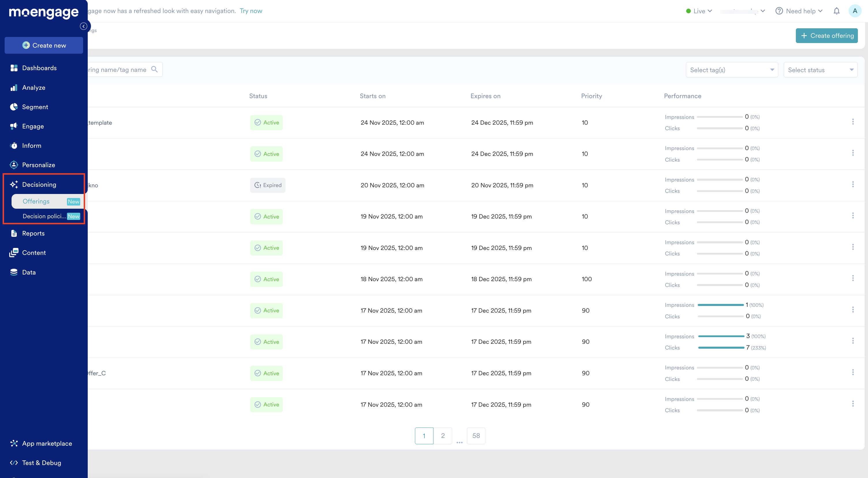Open three-dot menu for the Expired offering
This screenshot has height=478, width=868.
pos(853,184)
